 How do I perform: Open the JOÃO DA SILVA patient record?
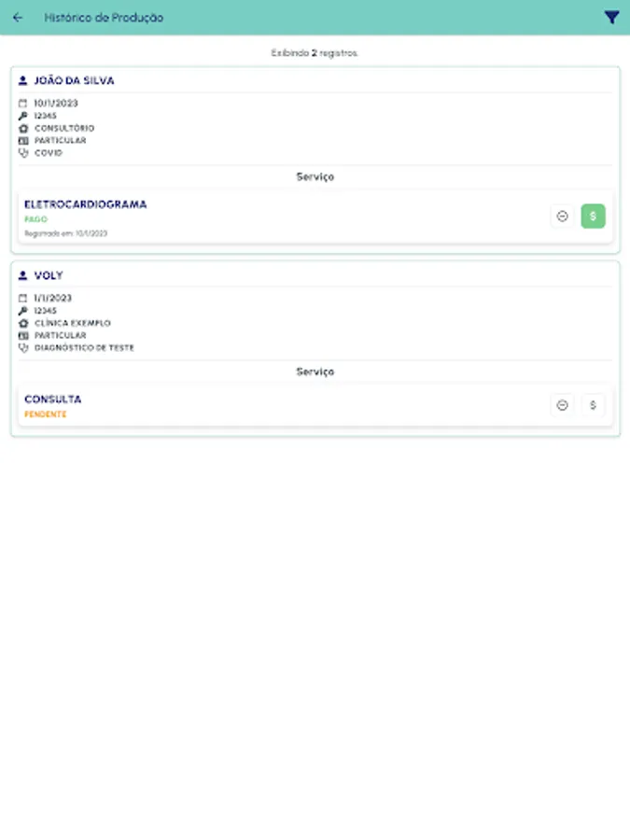pyautogui.click(x=75, y=81)
